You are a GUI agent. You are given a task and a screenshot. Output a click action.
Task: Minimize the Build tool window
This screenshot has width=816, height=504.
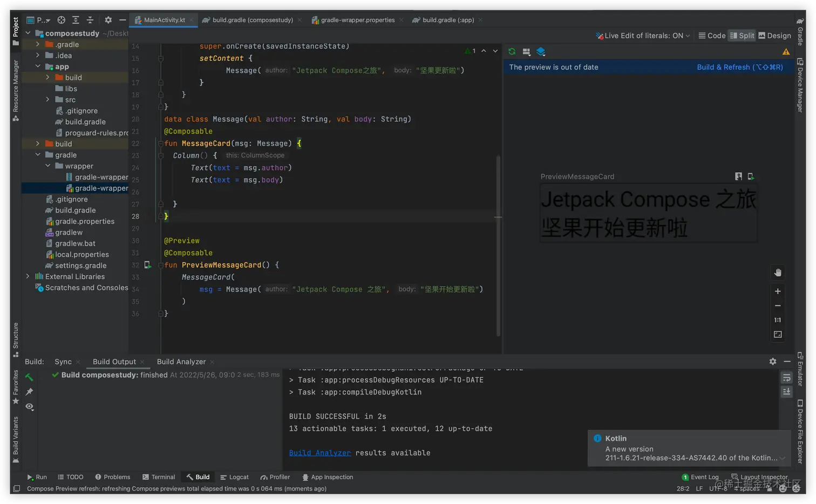click(787, 362)
